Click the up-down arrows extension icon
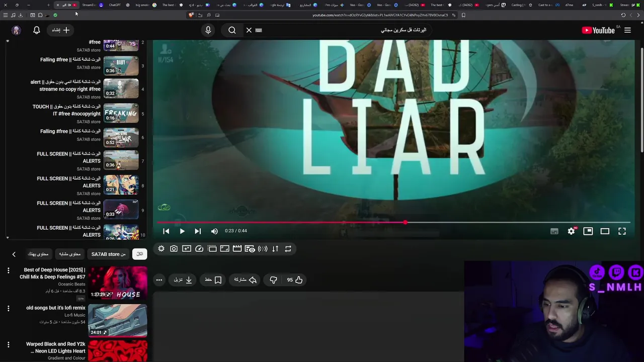This screenshot has height=362, width=644. coord(275,249)
